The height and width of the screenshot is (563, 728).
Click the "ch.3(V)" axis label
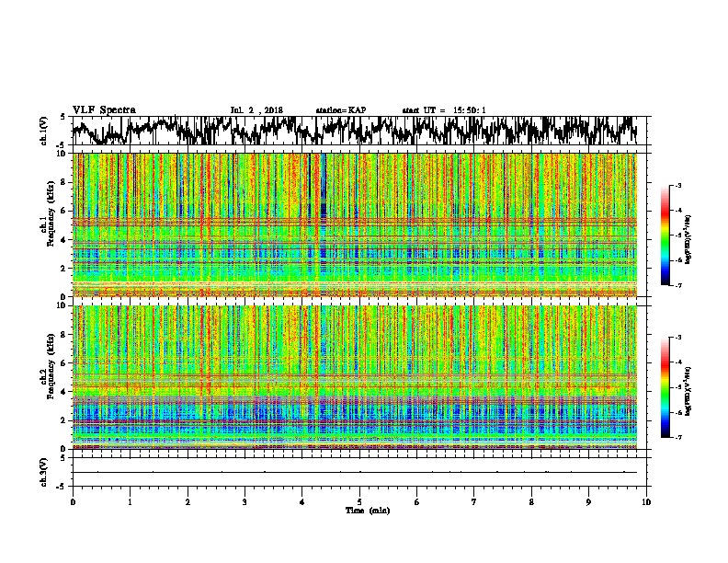point(43,472)
